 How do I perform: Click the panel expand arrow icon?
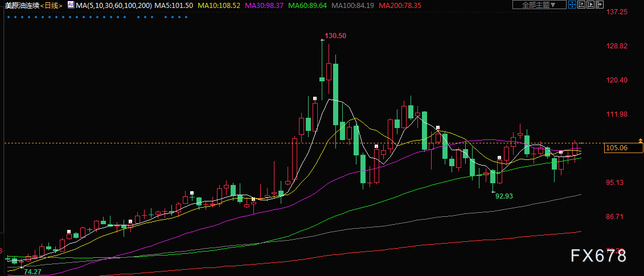(599, 5)
